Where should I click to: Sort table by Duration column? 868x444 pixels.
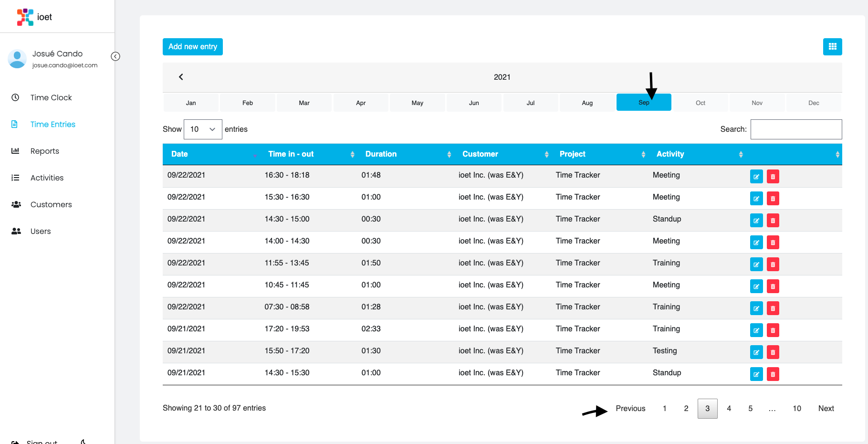pos(405,154)
